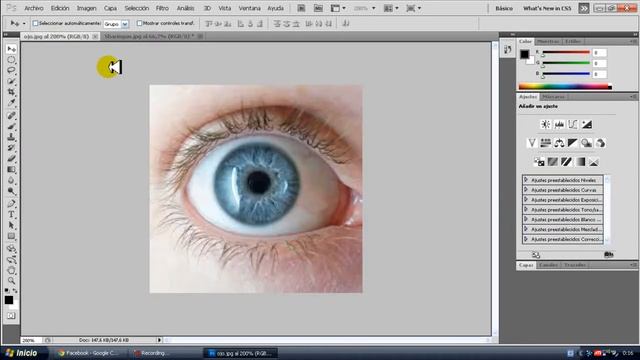This screenshot has width=640, height=360.
Task: Select the Rectangle shape tool
Action: click(x=11, y=236)
